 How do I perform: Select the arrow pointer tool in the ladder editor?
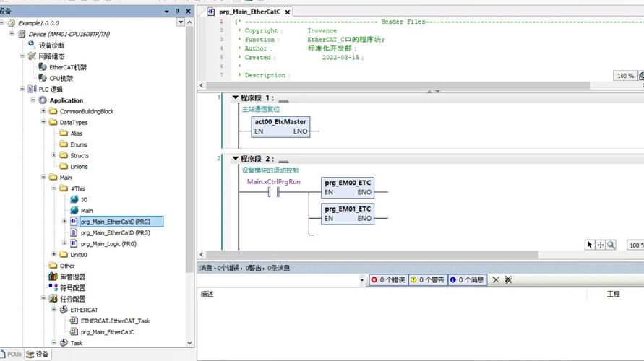(590, 245)
